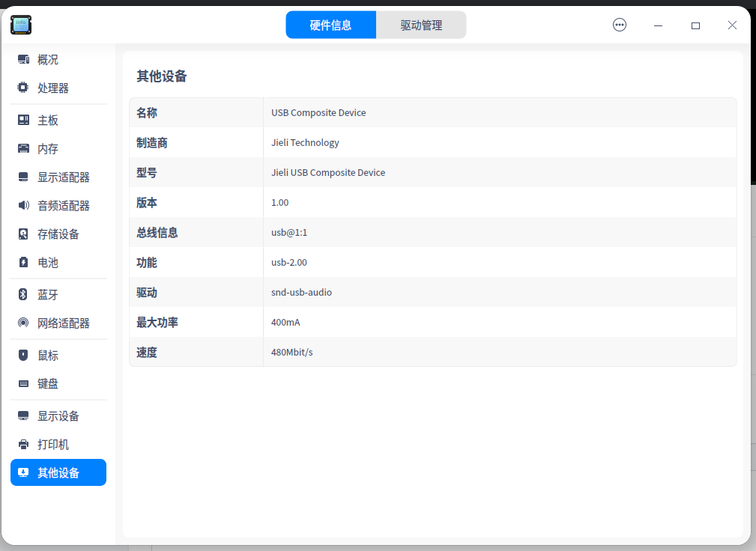Select the driver value snd-usb-audio
Image resolution: width=756 pixels, height=551 pixels.
(x=301, y=292)
